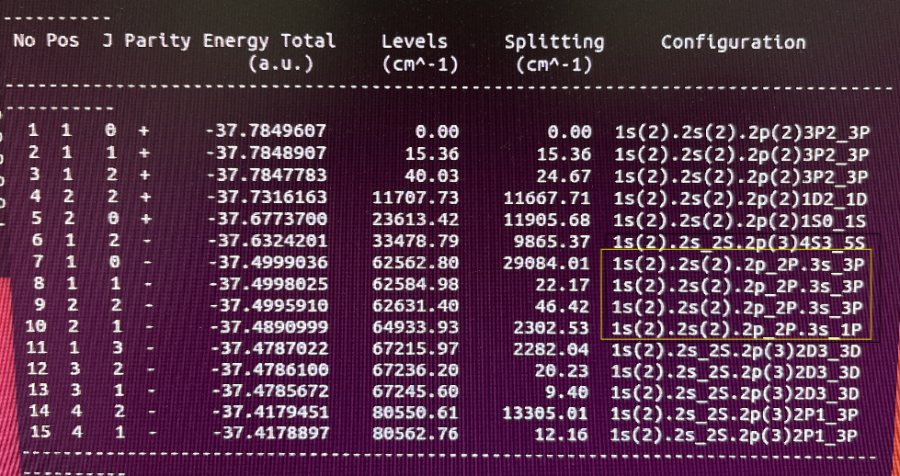Select configuration ending in 1S0_1S
Screen dimensions: 900x476
point(740,221)
